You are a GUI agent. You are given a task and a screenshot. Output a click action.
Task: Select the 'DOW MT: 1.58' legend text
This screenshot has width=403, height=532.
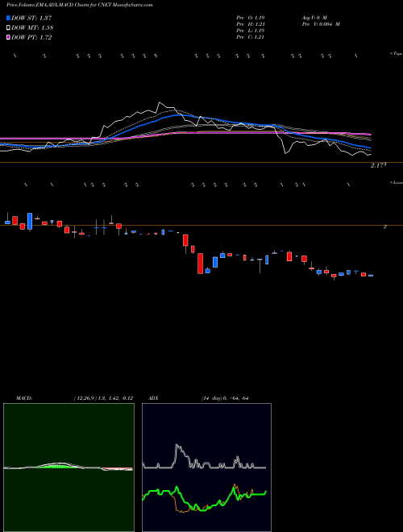tap(32, 28)
